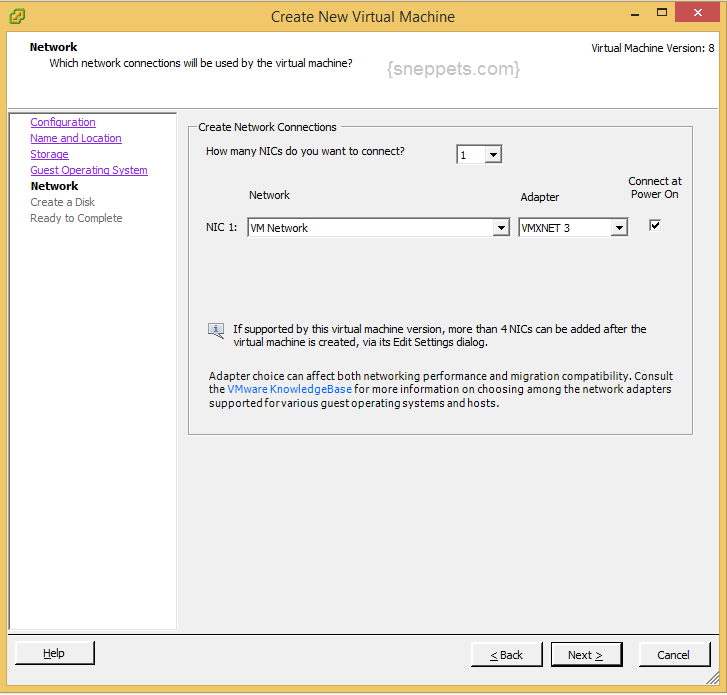Go to the Guest Operating System step
The image size is (727, 695).
pyautogui.click(x=89, y=170)
